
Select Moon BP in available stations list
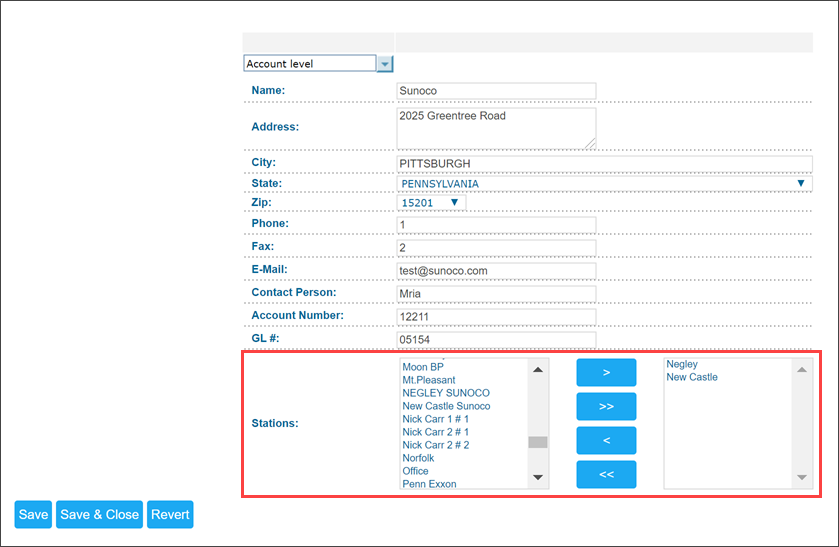coord(423,367)
